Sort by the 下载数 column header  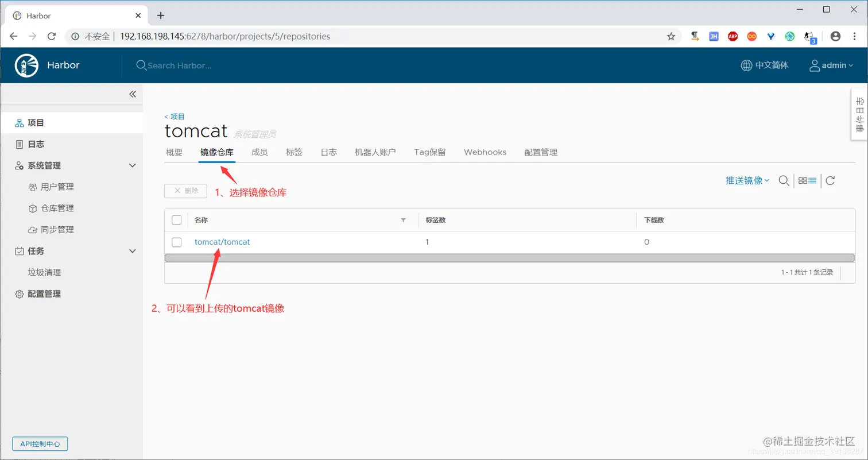pyautogui.click(x=654, y=220)
